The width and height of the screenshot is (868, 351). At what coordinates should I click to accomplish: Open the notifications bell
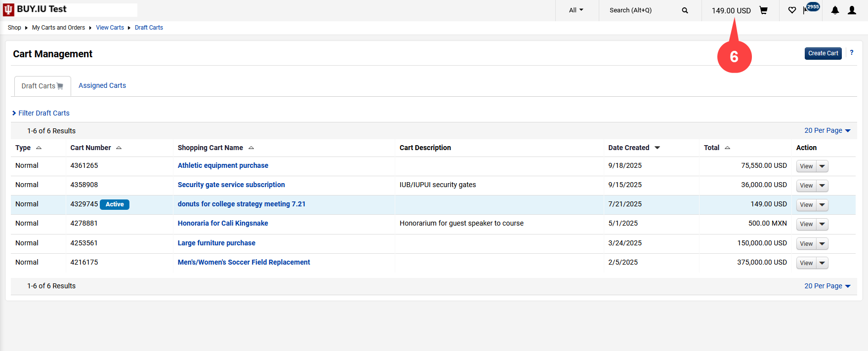pyautogui.click(x=835, y=10)
